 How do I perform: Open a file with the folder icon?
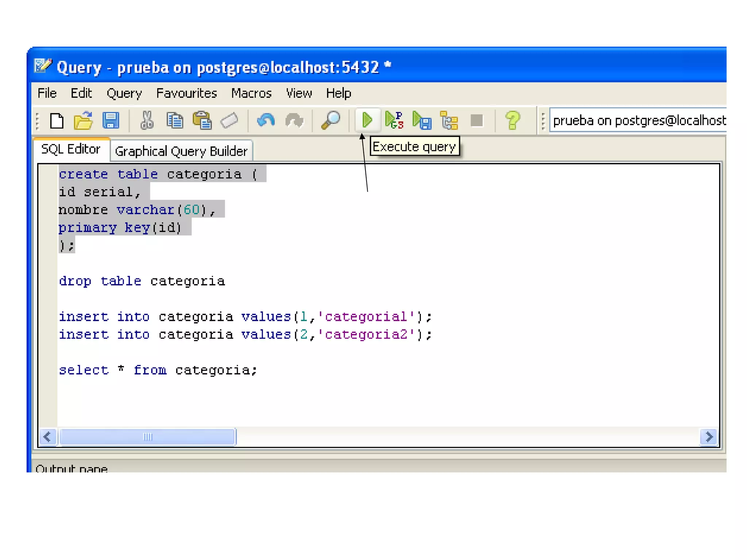[x=84, y=121]
